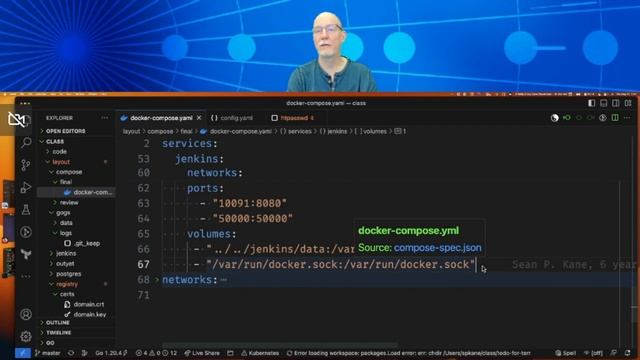Collapse the registry folder
This screenshot has height=360, width=640.
(x=67, y=284)
